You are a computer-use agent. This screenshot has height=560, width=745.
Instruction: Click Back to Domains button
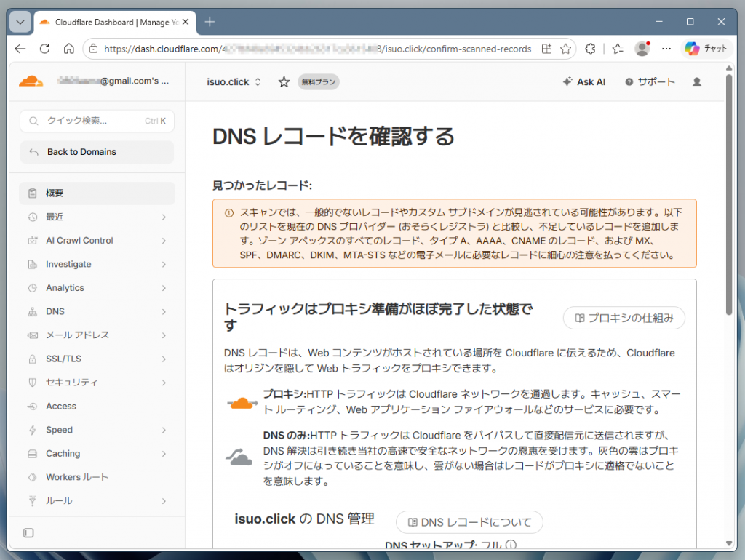[x=97, y=152]
